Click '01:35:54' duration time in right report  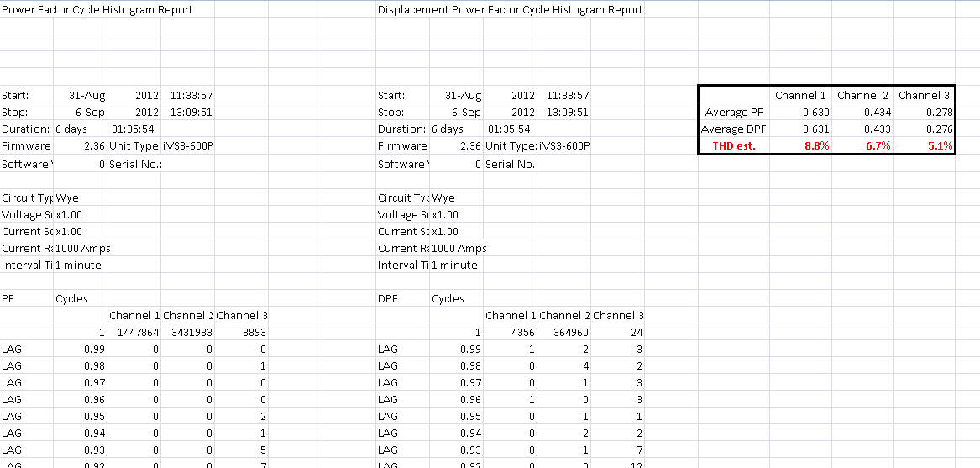click(x=510, y=129)
